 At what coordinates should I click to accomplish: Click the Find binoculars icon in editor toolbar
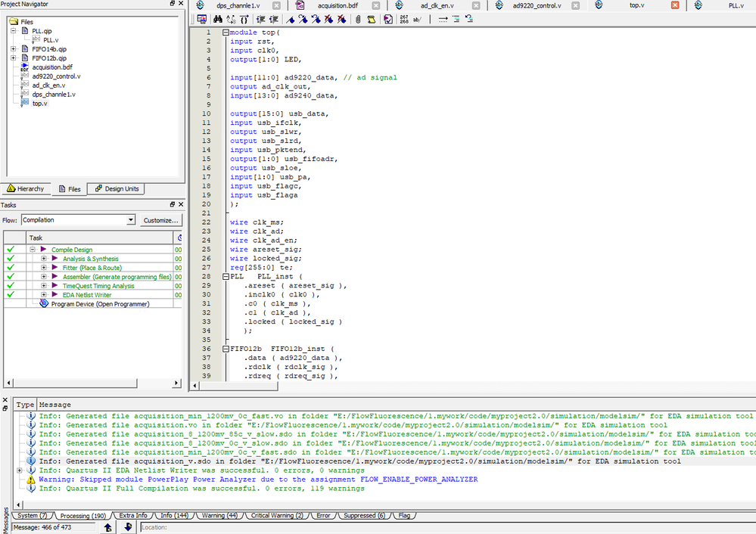[219, 19]
